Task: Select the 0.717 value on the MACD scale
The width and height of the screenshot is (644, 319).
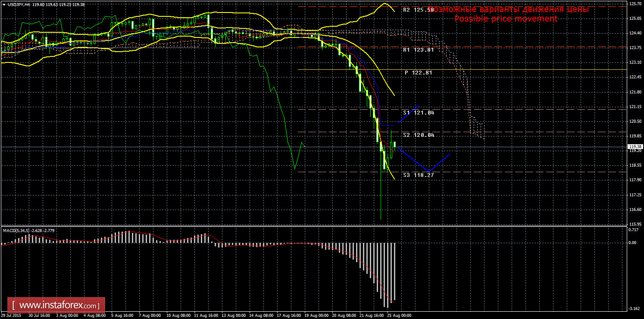Action: click(x=633, y=229)
